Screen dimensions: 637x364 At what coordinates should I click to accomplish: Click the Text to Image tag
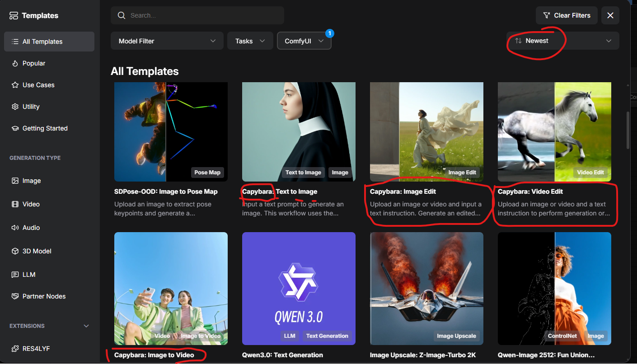pos(303,173)
